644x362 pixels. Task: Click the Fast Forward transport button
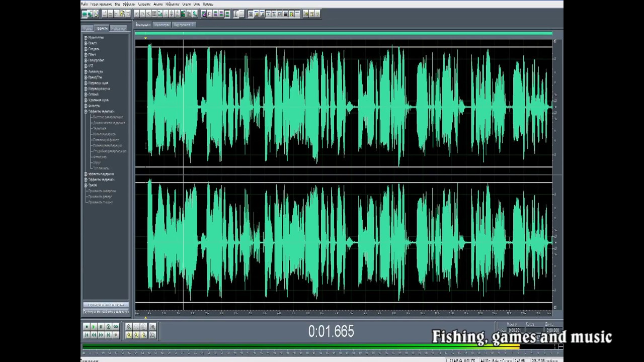[101, 335]
